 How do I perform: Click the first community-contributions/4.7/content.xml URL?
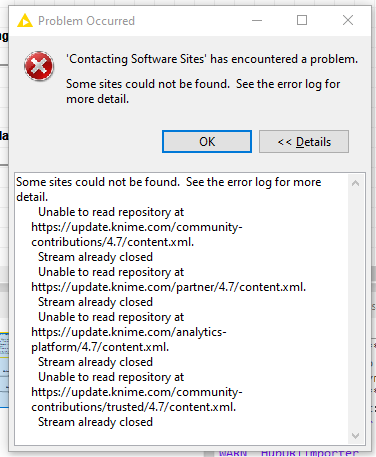137,234
